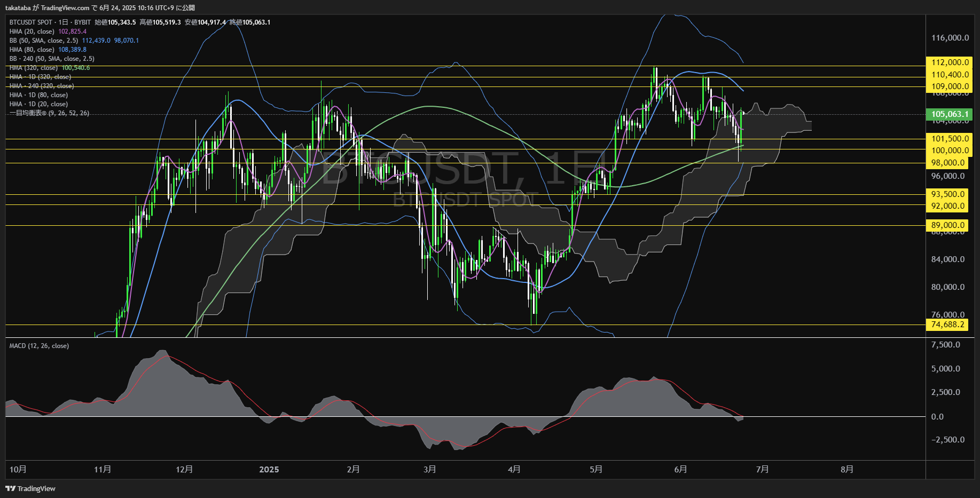Click the high price 高値105,519.3
This screenshot has width=980, height=498.
coord(160,22)
